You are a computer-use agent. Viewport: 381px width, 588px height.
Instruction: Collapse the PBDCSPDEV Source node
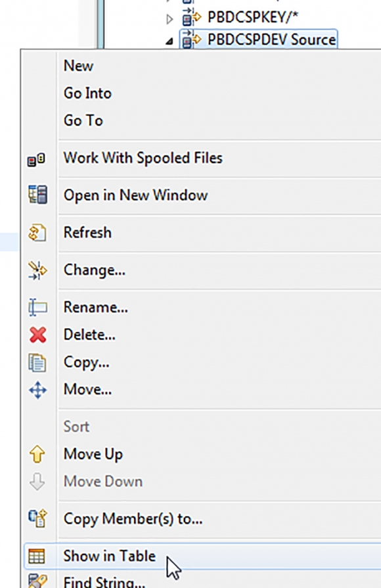tap(169, 41)
